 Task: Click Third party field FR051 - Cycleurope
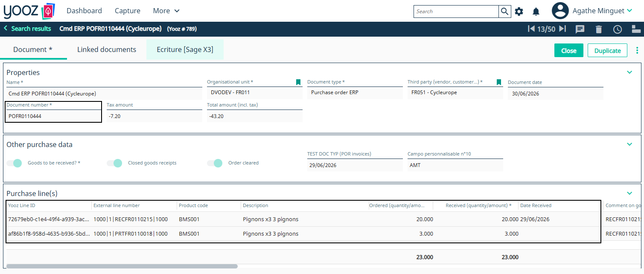tap(455, 92)
